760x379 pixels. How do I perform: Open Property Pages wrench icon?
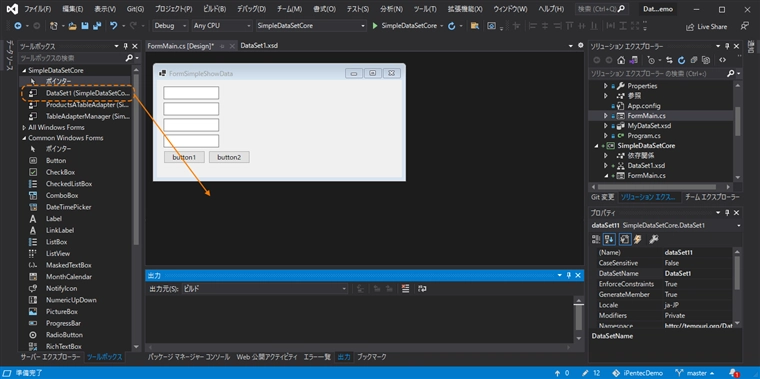[x=653, y=239]
